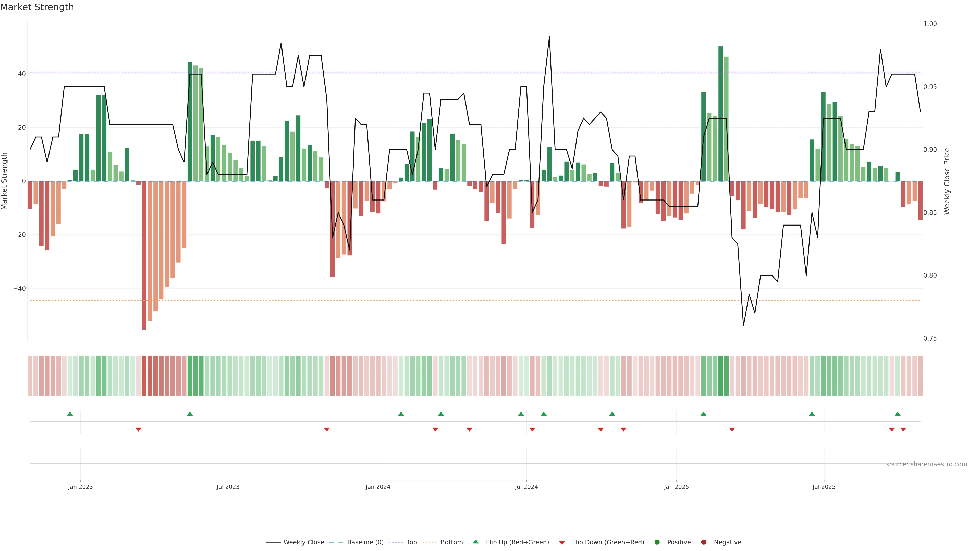980x551 pixels.
Task: Click the red flip-down triangle between Jul 2023 and Jan 2024
Action: pyautogui.click(x=327, y=429)
